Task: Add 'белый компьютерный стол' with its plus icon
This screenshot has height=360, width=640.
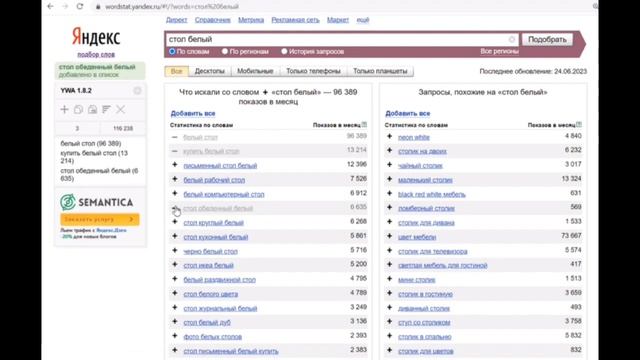Action: click(175, 193)
